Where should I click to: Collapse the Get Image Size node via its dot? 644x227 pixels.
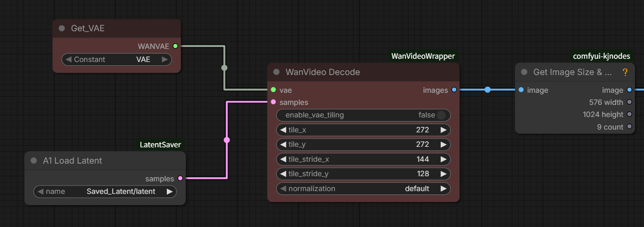click(x=524, y=72)
